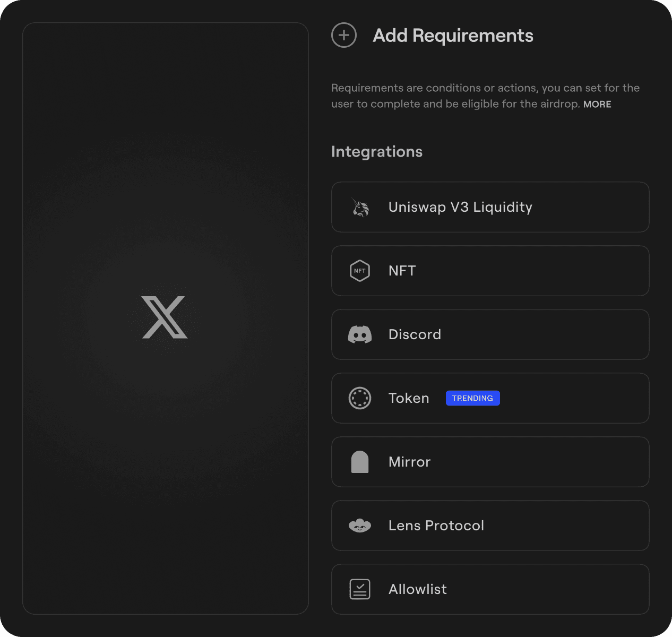This screenshot has width=672, height=637.
Task: Select the Uniswap V3 Liquidity integration
Action: click(x=490, y=207)
